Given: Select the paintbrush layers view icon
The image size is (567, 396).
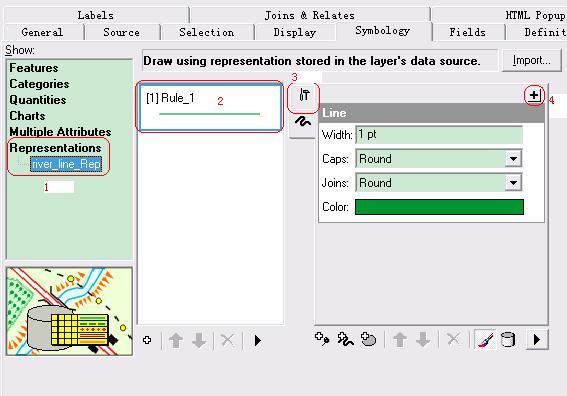Looking at the screenshot, I should point(485,340).
